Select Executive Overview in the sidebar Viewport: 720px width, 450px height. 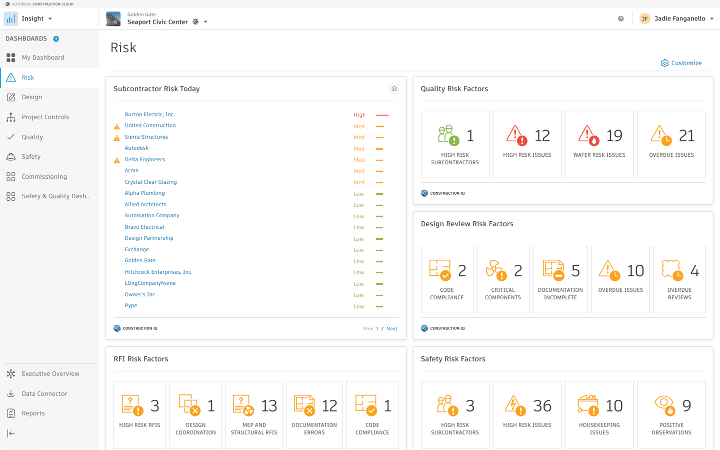click(50, 374)
